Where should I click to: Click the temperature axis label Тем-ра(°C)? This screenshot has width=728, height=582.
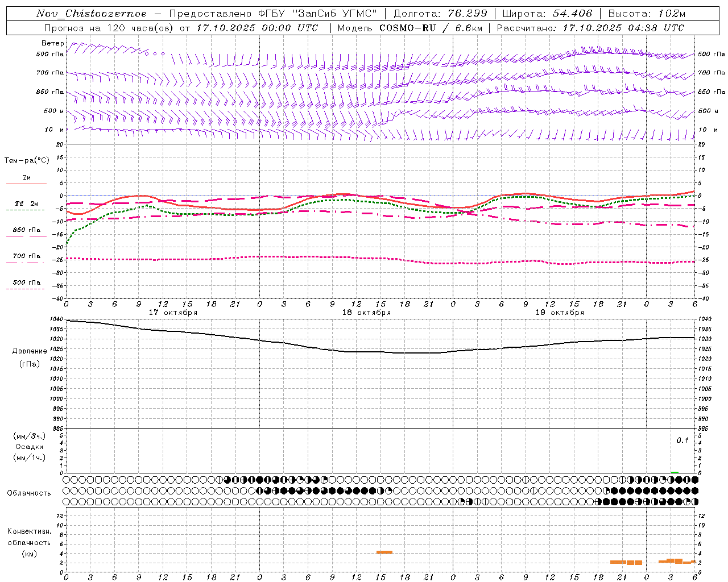coord(27,161)
